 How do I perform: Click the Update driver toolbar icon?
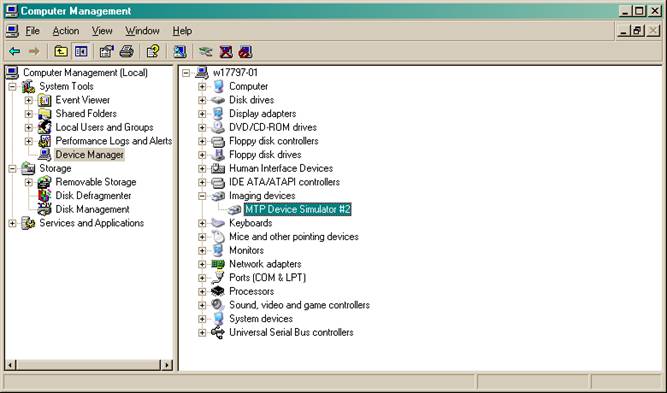(206, 52)
